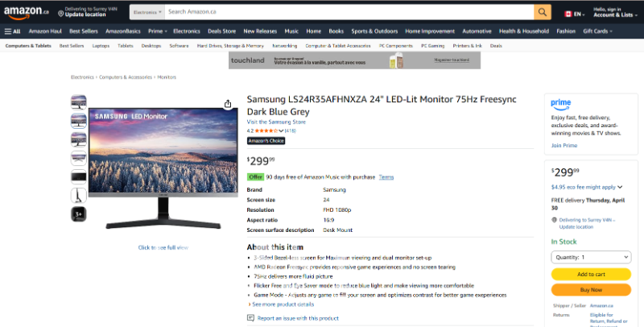Click the Canadian flag language icon

568,14
